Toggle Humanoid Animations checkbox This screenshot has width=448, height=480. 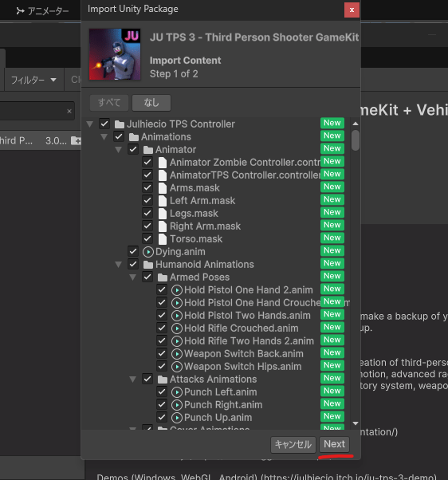click(133, 265)
